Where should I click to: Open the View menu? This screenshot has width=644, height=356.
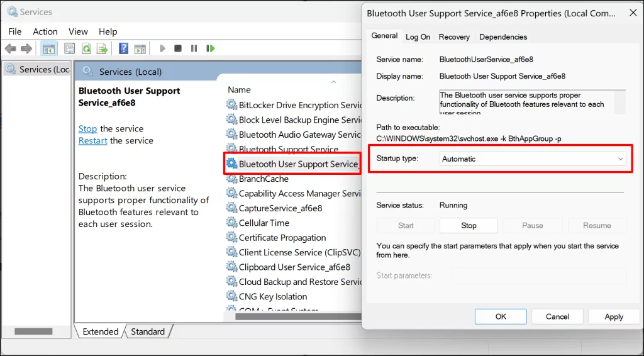point(78,31)
